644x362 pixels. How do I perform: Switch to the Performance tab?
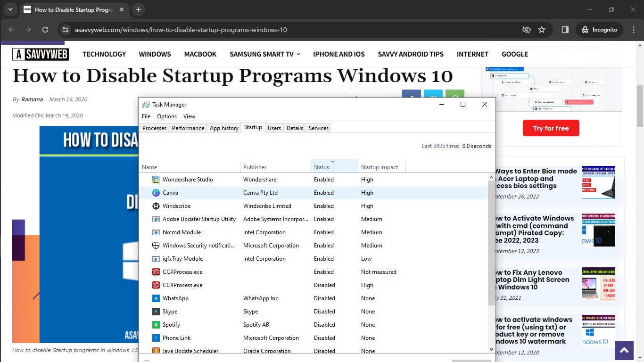point(188,128)
